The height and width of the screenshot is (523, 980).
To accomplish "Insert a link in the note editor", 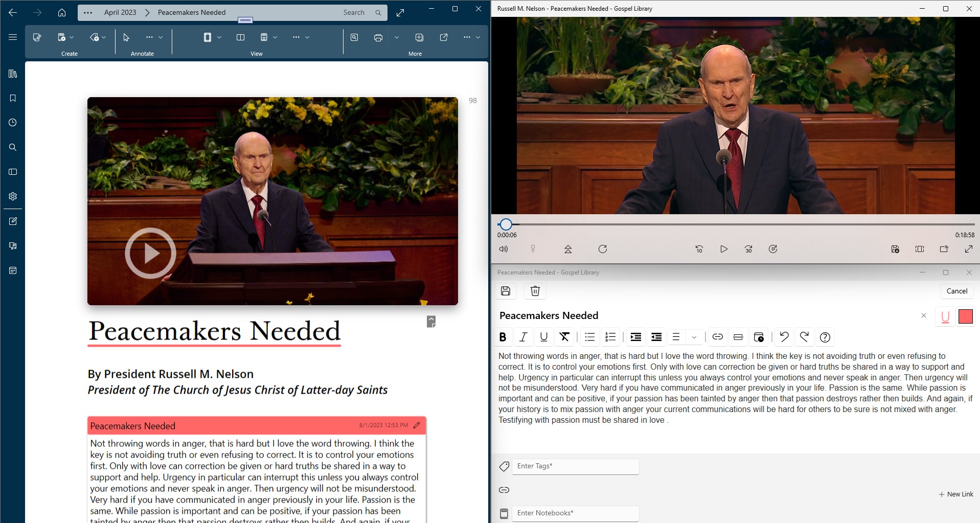I will pos(717,337).
